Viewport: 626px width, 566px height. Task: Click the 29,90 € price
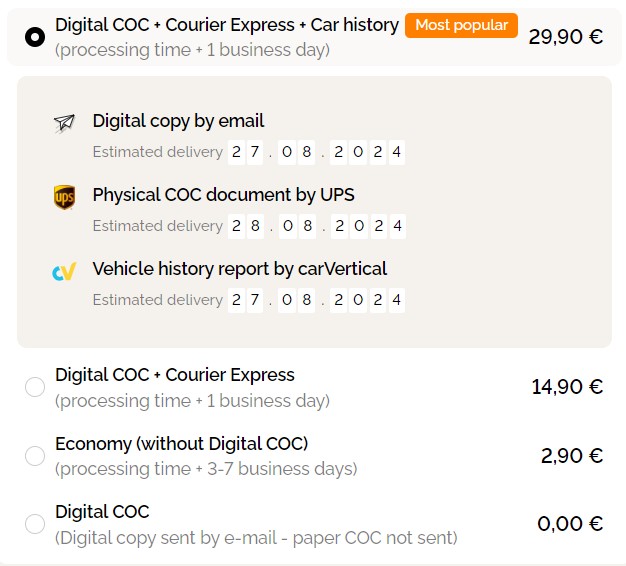[566, 37]
